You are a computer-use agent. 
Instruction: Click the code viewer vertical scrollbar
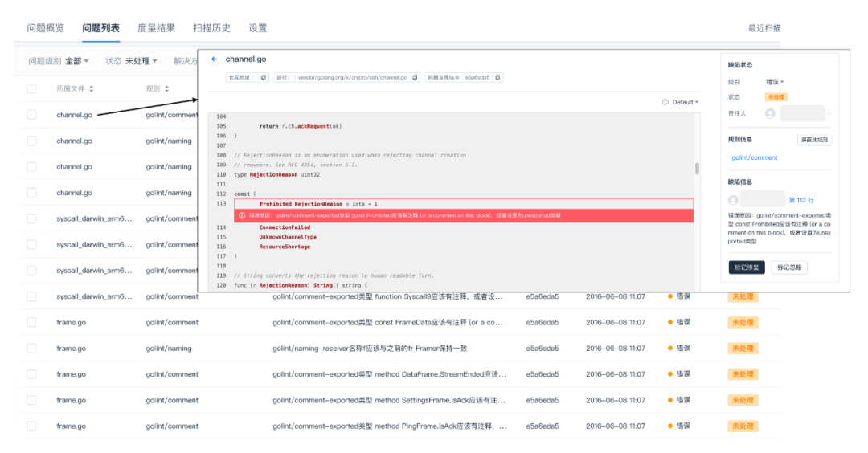[x=696, y=168]
